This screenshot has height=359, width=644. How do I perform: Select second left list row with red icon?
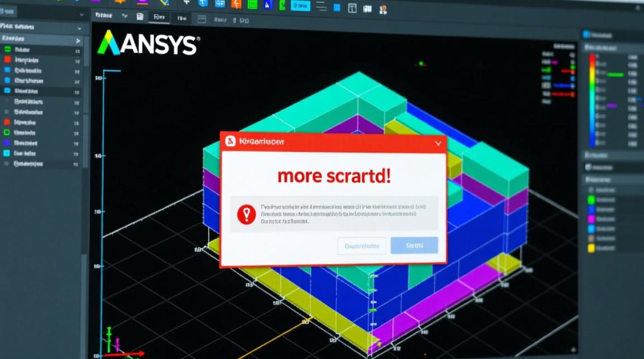coord(41,60)
